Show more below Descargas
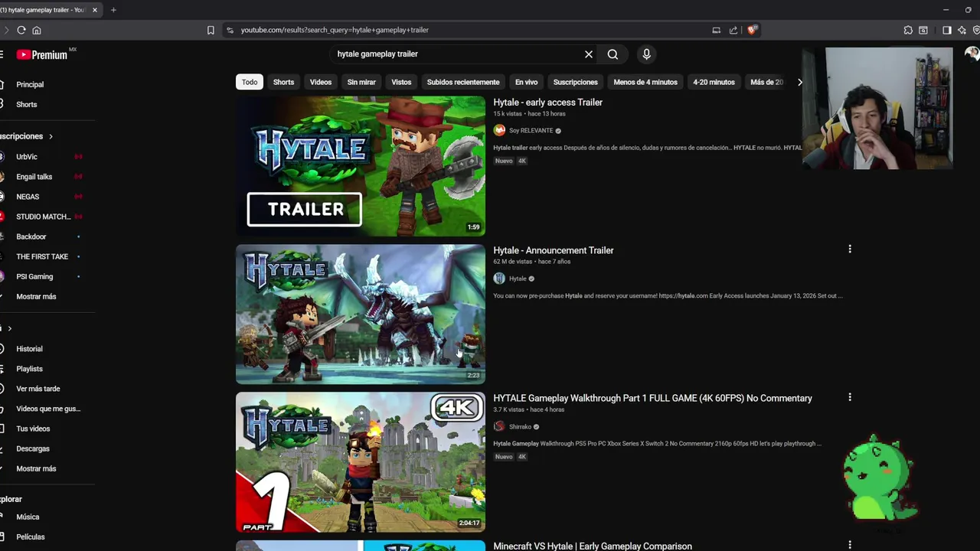The height and width of the screenshot is (551, 980). [36, 468]
